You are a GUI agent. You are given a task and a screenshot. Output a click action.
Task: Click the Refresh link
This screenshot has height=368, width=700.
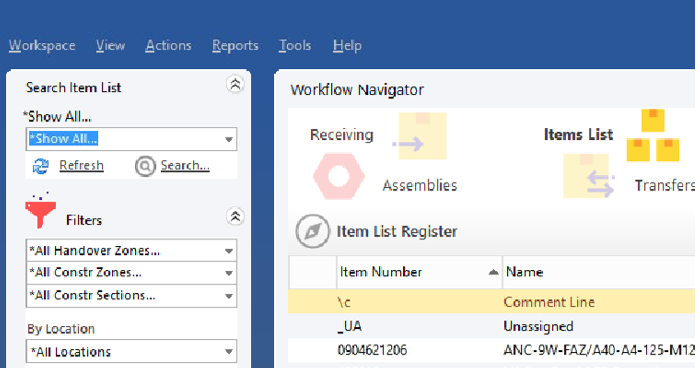(81, 165)
